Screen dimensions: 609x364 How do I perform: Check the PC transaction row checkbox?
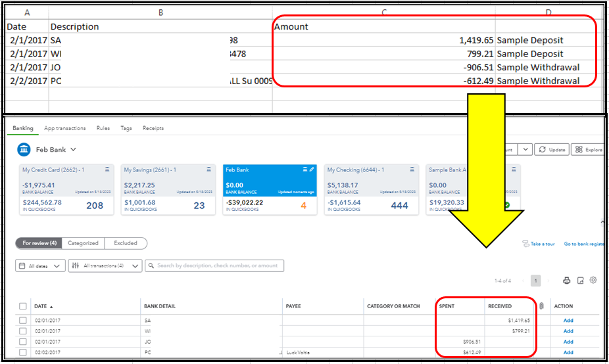point(23,352)
